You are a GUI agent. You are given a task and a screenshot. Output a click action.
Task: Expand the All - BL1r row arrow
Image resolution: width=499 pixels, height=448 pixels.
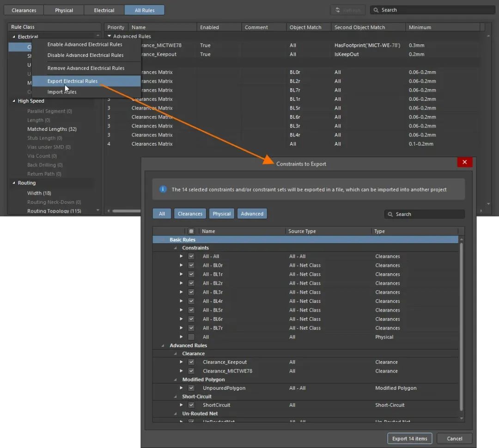[x=181, y=274]
